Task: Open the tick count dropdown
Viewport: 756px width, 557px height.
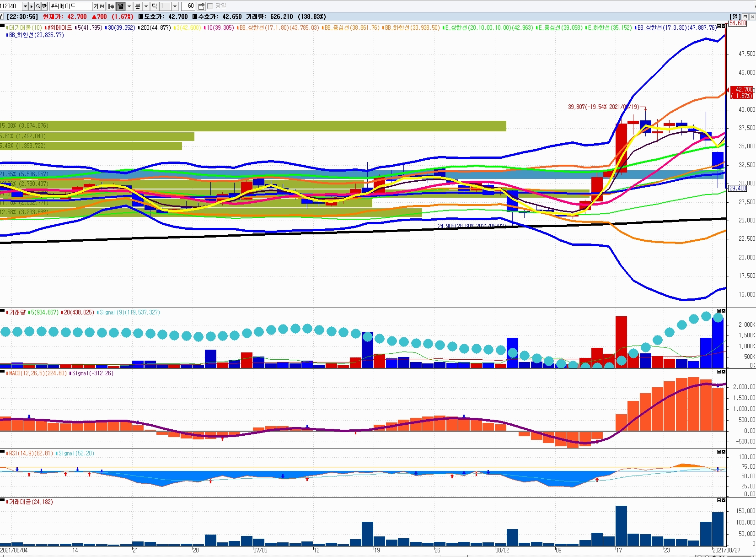Action: 175,6
